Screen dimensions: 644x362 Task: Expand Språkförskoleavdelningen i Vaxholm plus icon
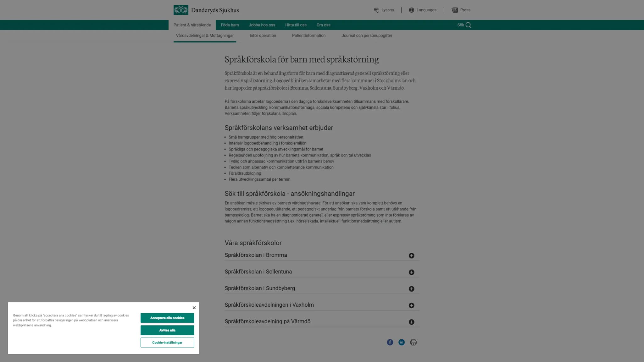(x=411, y=305)
